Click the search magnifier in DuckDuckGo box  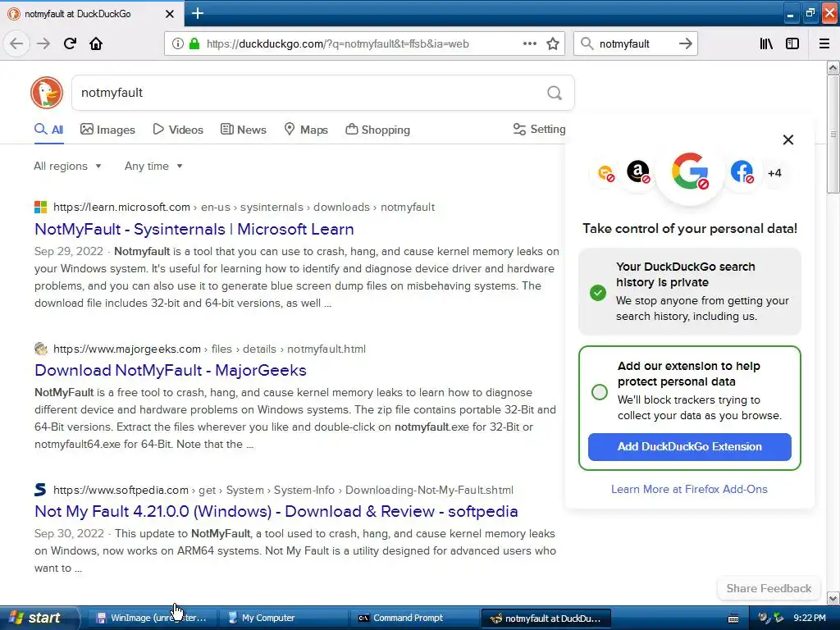pos(555,93)
